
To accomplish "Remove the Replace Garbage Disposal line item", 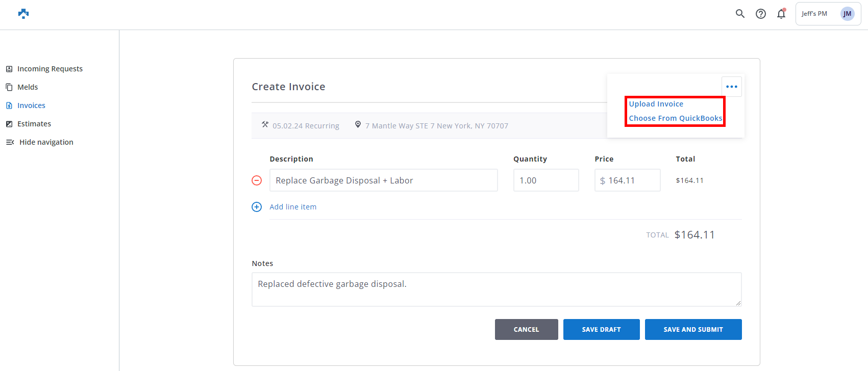I will pyautogui.click(x=257, y=180).
